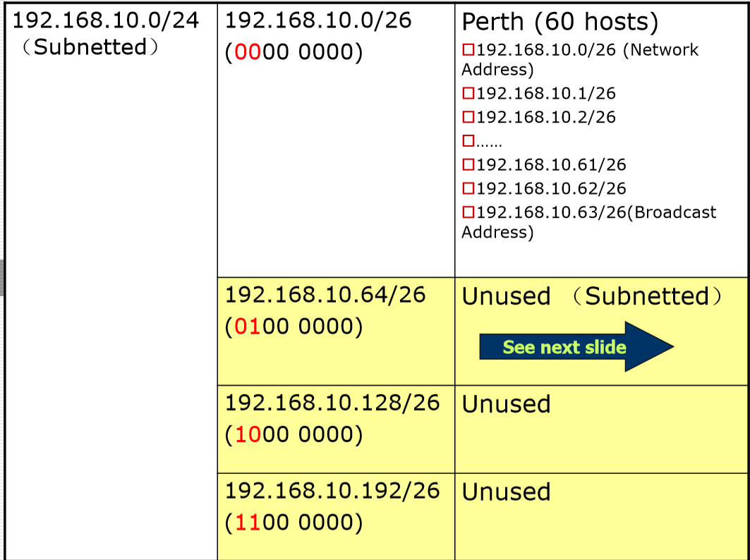Click the binary pattern (0100 0000)

(x=294, y=327)
